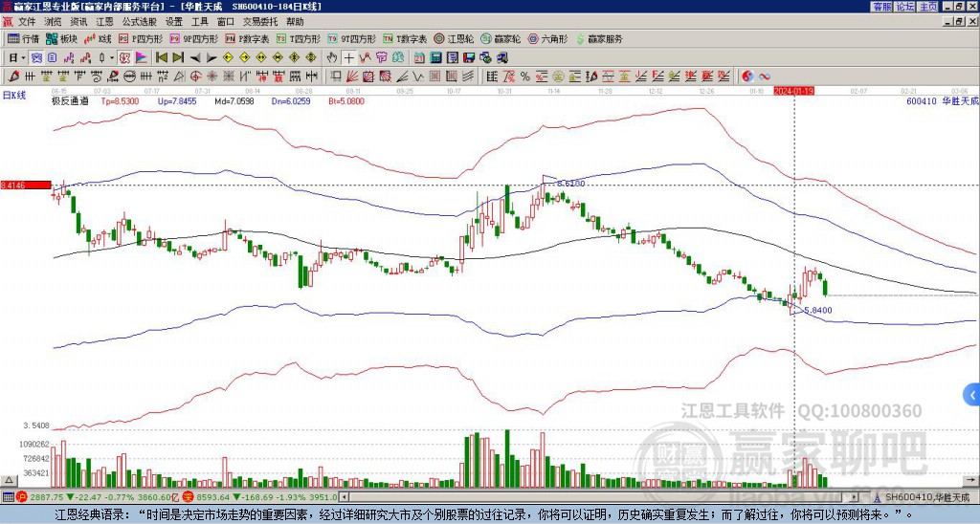
Task: Open the 客服 customer service link
Action: pos(882,7)
